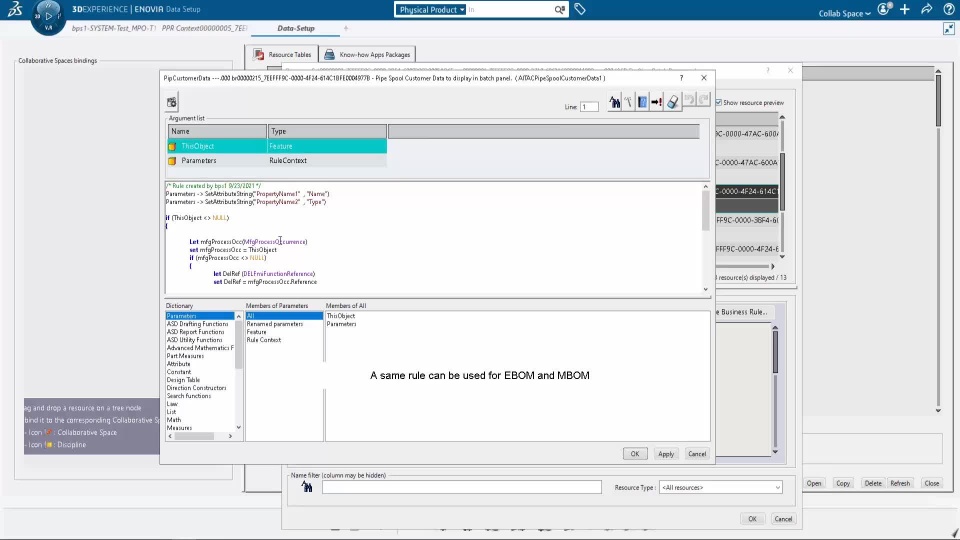Open the 3DEXPERIENCE compass
Viewport: 960px width, 540px height.
coord(48,17)
